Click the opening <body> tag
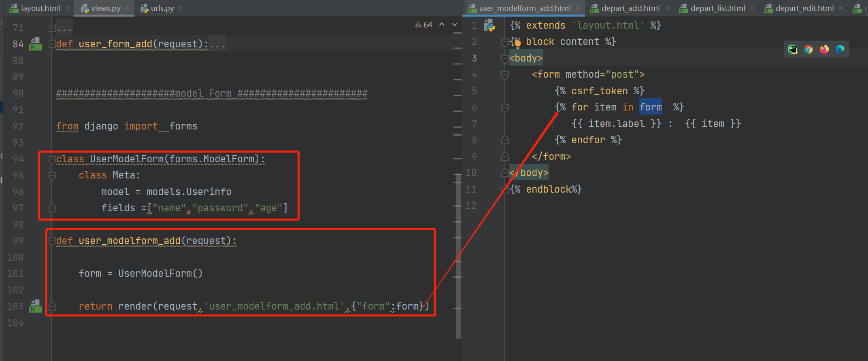 pyautogui.click(x=526, y=58)
